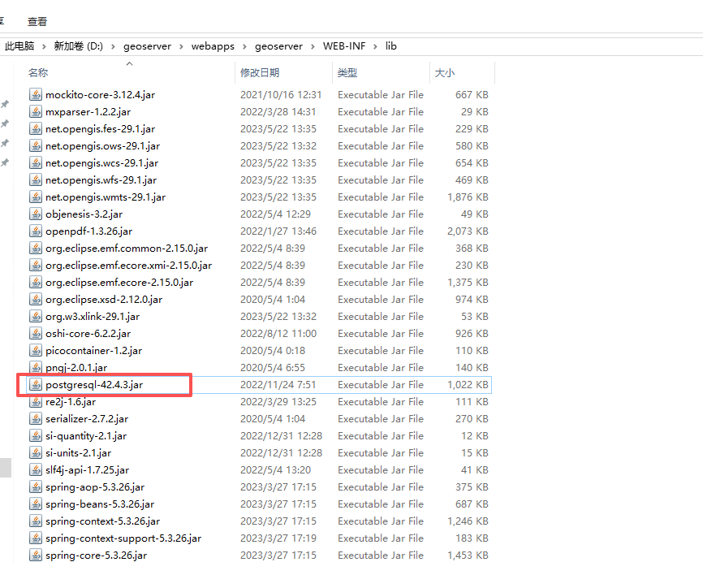Viewport: 703px width, 588px height.
Task: Go to 此电脑 in the address bar
Action: pyautogui.click(x=19, y=46)
